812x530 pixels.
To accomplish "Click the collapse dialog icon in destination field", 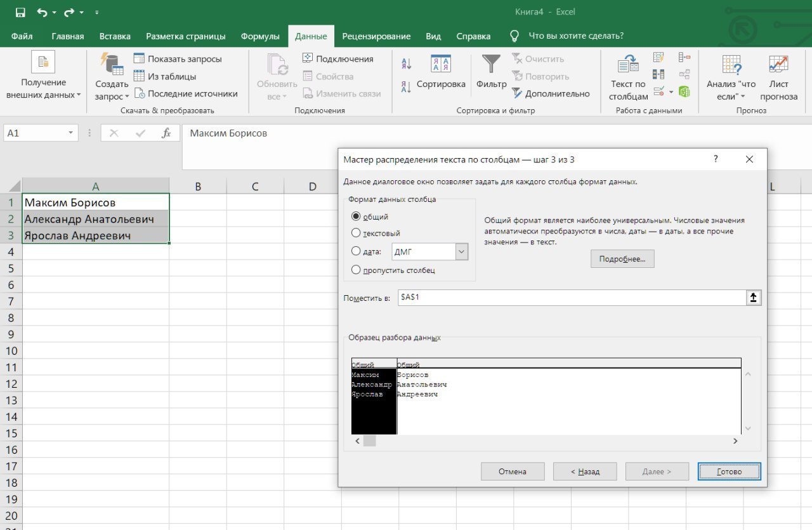I will pos(754,298).
